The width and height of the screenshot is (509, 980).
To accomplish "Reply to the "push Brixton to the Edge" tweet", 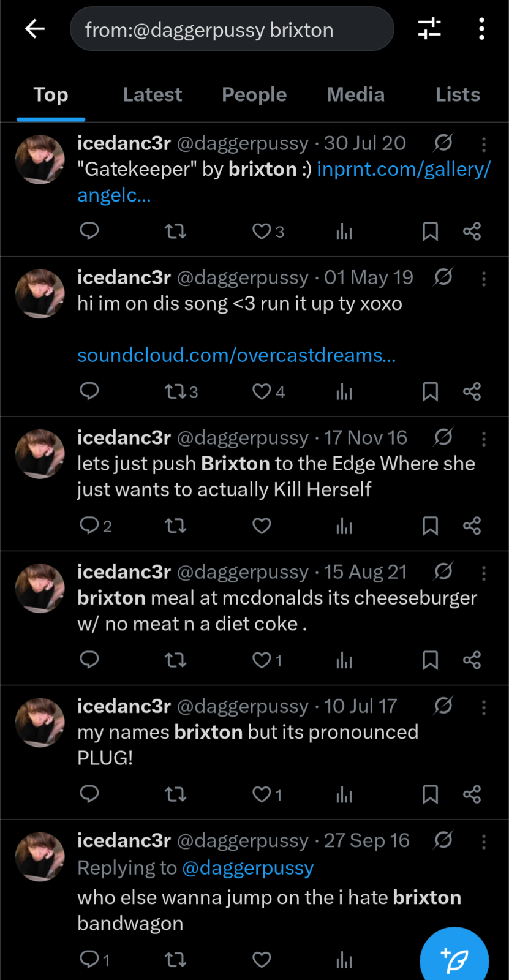I will pos(89,526).
